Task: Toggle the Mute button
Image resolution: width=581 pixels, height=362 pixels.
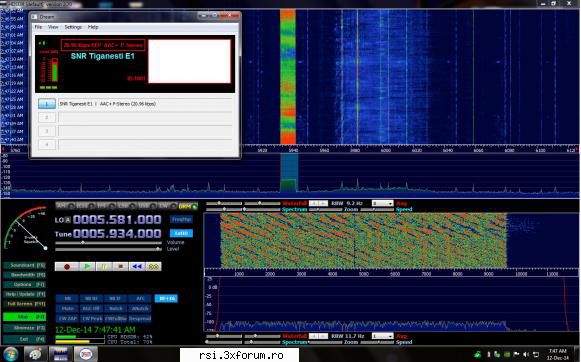Action: tap(67, 308)
